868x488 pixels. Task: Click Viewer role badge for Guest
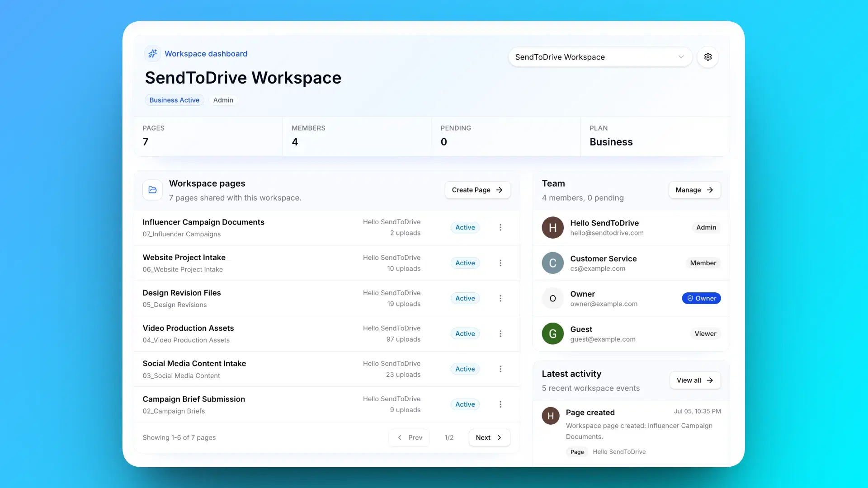pos(705,333)
